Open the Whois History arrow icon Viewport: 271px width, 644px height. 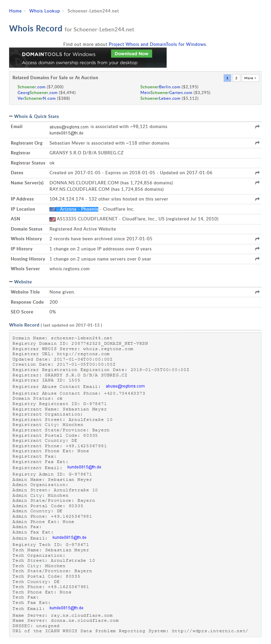click(257, 239)
